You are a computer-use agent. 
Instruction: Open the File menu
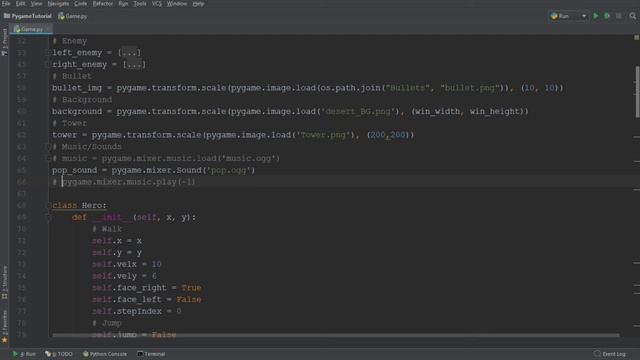[6, 4]
